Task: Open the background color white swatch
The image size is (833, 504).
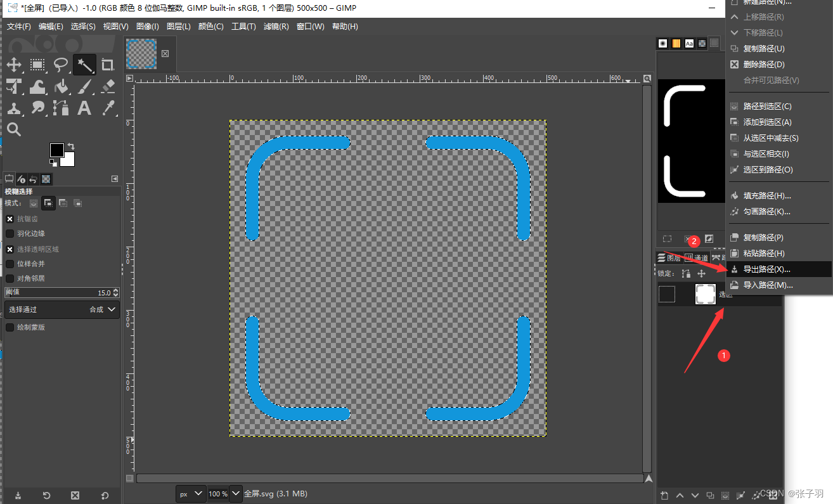Action: pyautogui.click(x=68, y=160)
